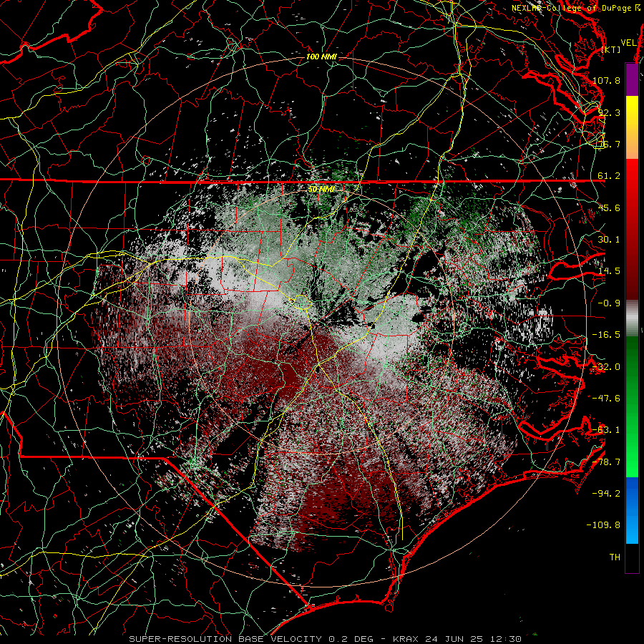The height and width of the screenshot is (644, 644).
Task: Select the 14.5 legend value
Action: coord(609,271)
